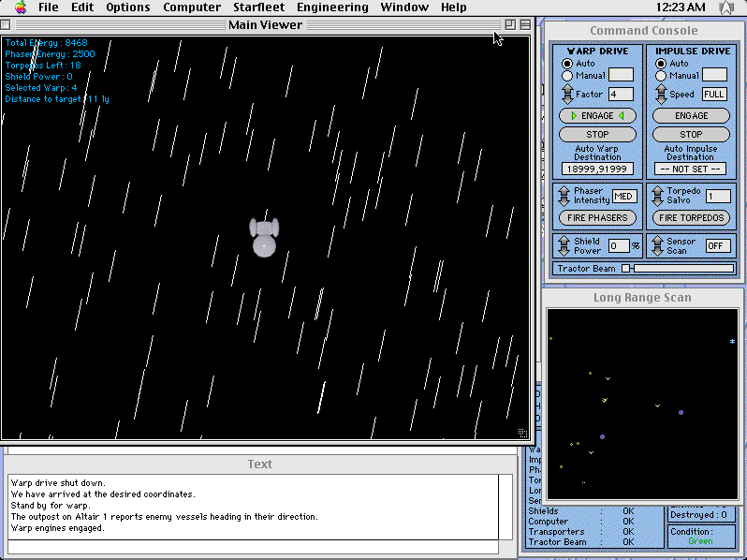Screen dimensions: 747x560
Task: Select Warp Drive Auto radio button
Action: click(567, 64)
